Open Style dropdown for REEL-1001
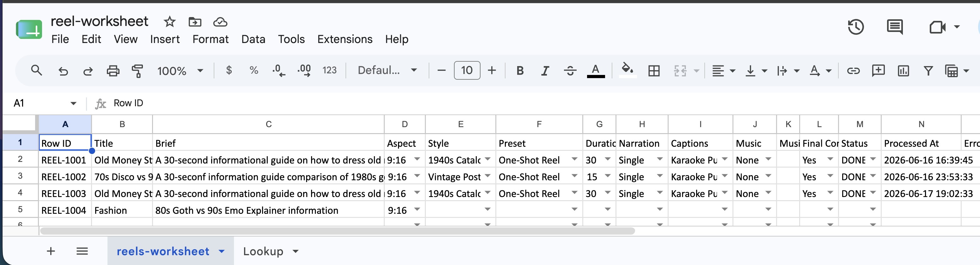 tap(487, 159)
